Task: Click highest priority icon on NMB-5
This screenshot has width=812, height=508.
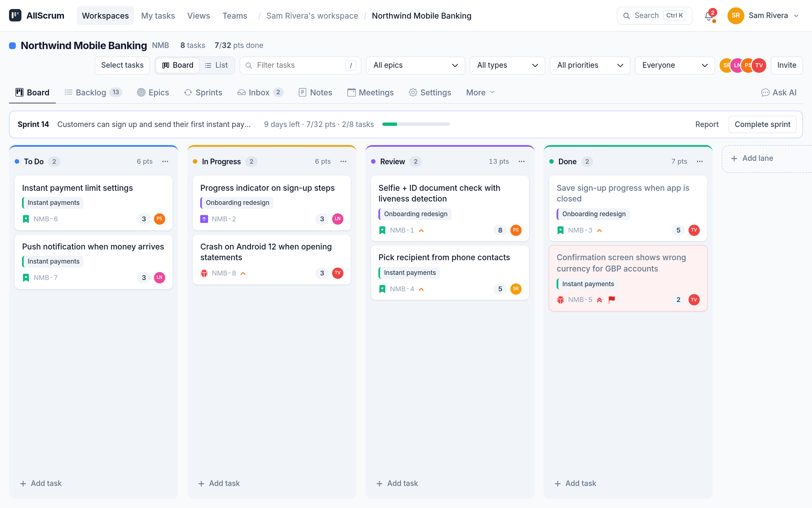Action: pos(599,300)
